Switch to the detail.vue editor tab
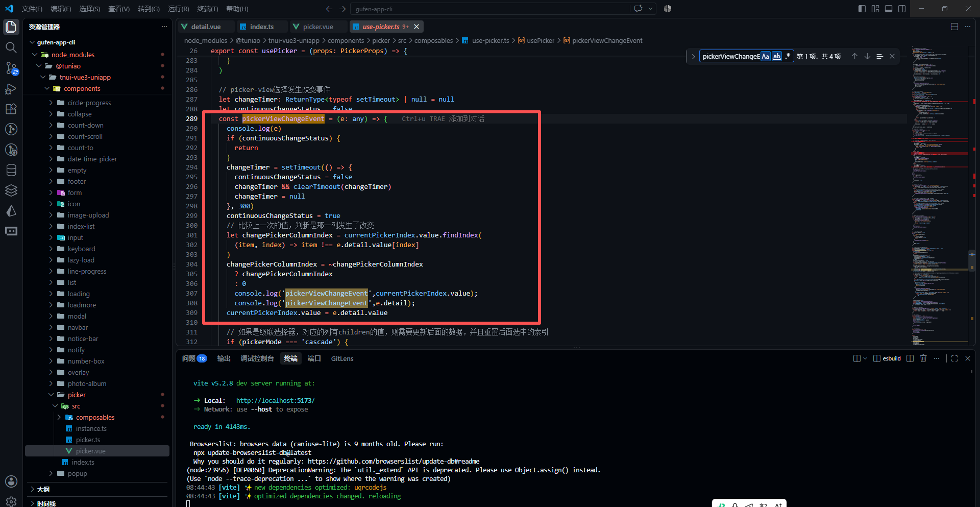 (x=206, y=27)
